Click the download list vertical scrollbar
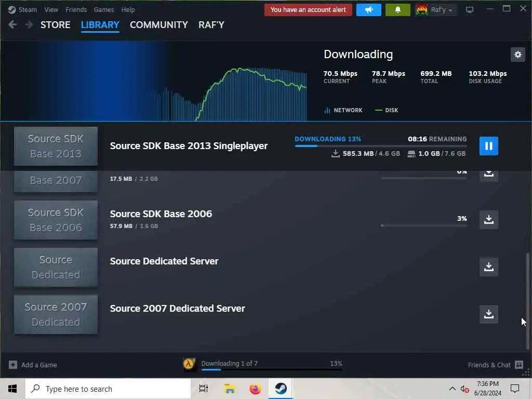This screenshot has width=532, height=399. pyautogui.click(x=527, y=300)
